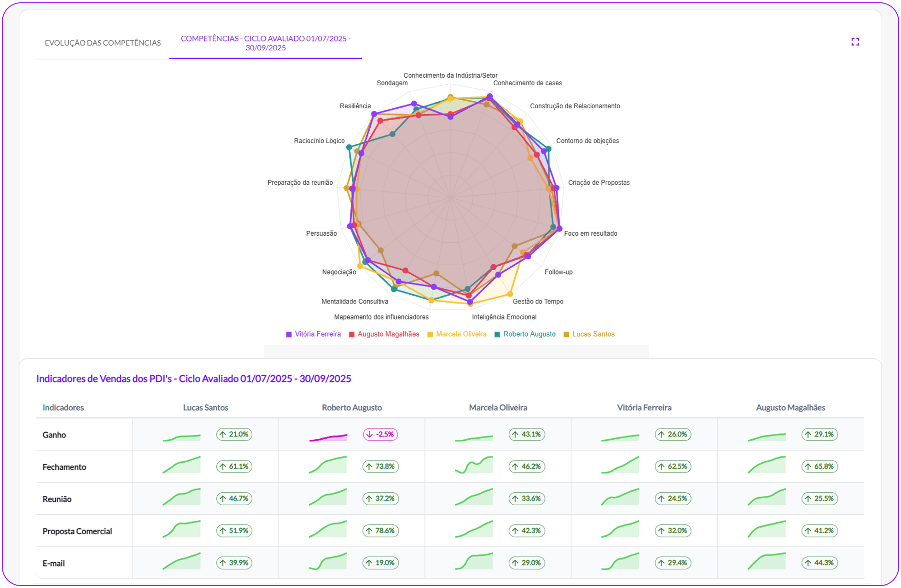The height and width of the screenshot is (588, 901).
Task: Click the Gestão do Tempo yellow data point
Action: [x=510, y=294]
